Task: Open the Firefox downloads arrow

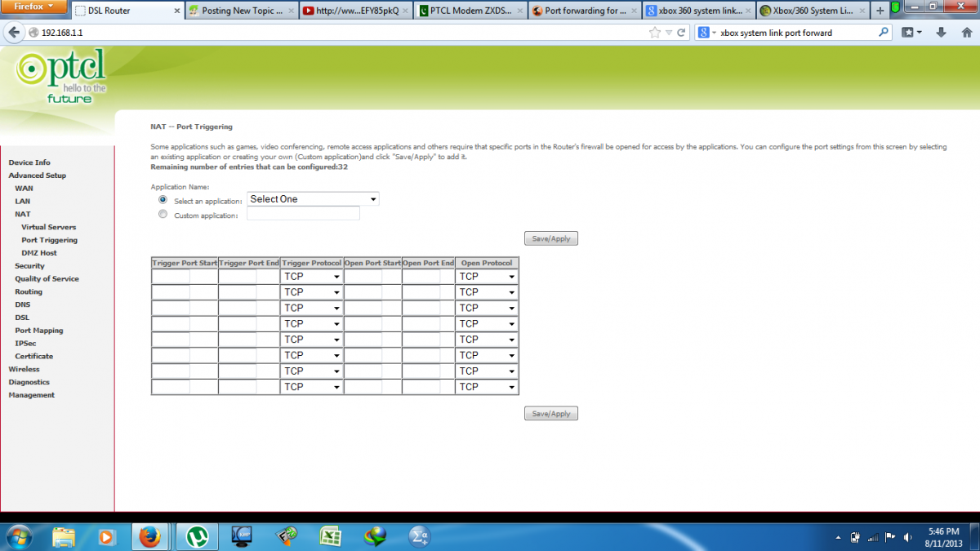Action: (x=941, y=33)
